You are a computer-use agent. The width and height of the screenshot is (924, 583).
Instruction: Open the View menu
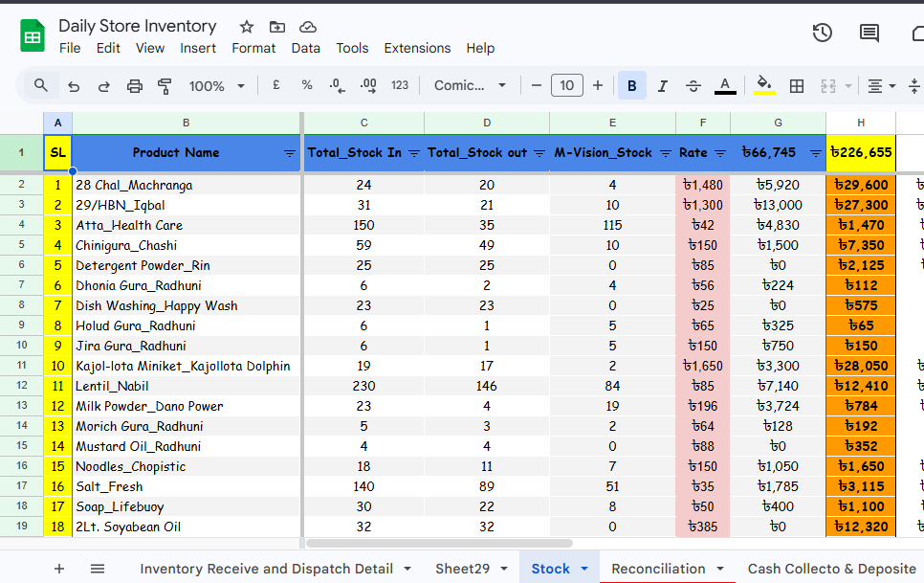click(x=150, y=48)
